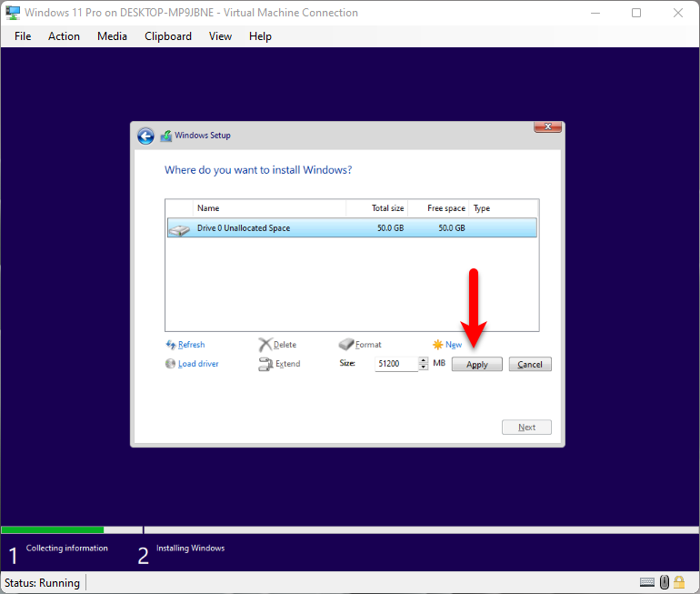Click the mouse icon in status bar
The width and height of the screenshot is (700, 594).
point(665,582)
